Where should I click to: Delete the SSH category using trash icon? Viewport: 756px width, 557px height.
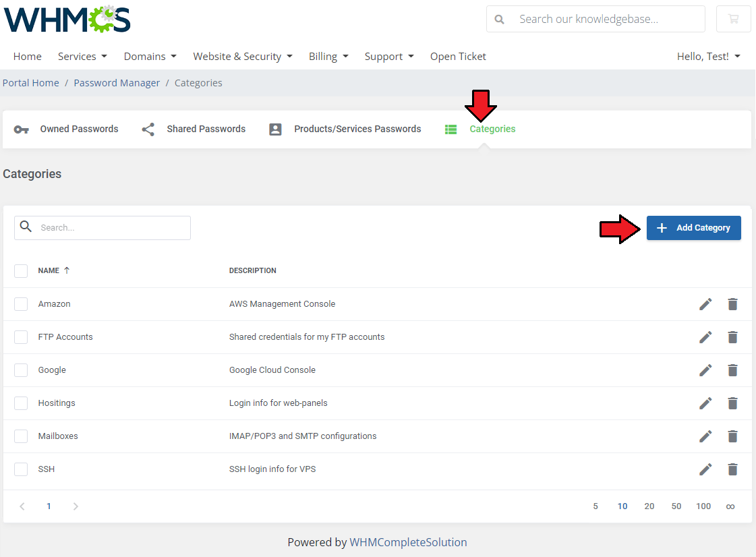[732, 469]
